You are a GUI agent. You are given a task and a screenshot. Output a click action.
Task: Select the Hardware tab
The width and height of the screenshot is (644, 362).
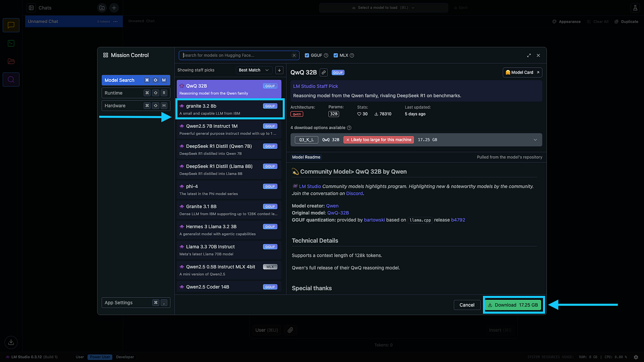136,106
